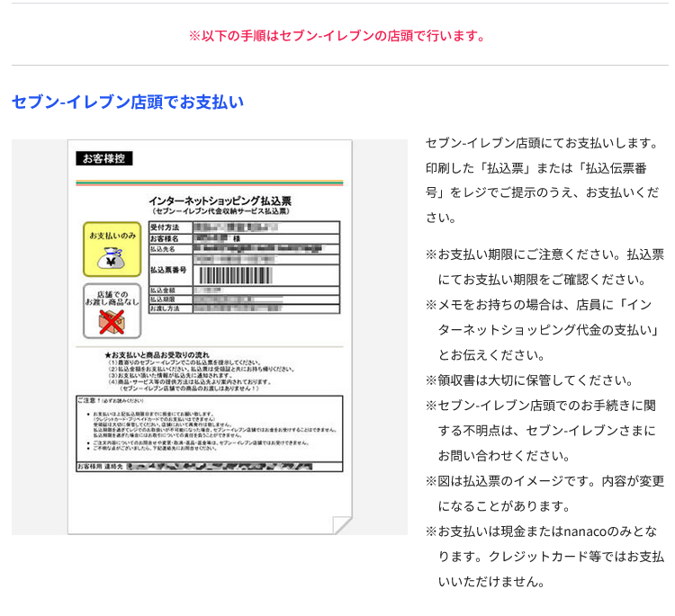675x616 pixels.
Task: Click note ※セブン-イレブン店頭でのお手続きに関
Action: 541,406
